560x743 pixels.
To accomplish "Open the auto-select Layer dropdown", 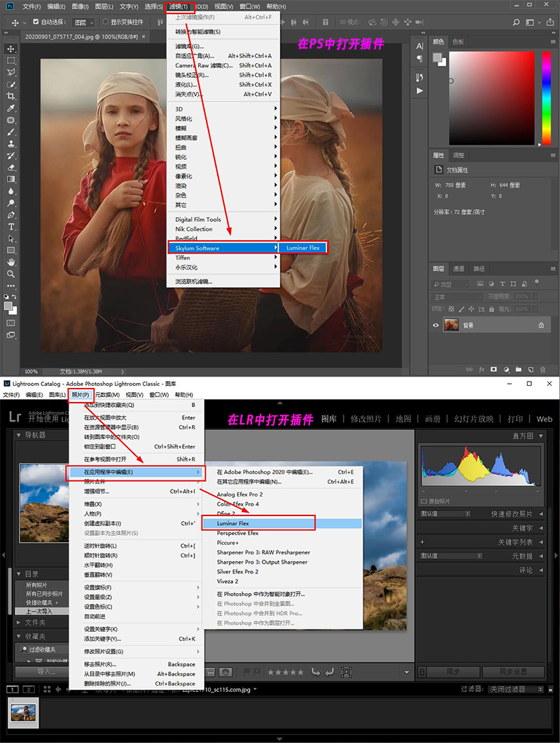I will 83,22.
